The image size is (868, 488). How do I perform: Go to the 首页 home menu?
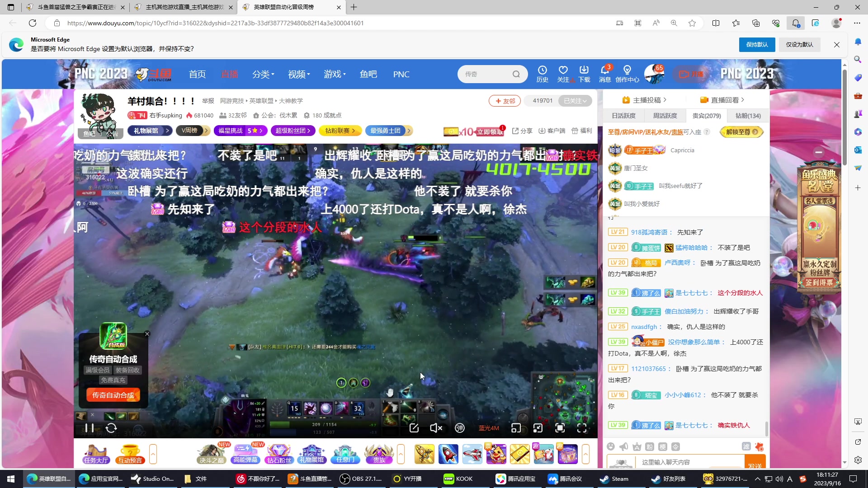coord(197,74)
